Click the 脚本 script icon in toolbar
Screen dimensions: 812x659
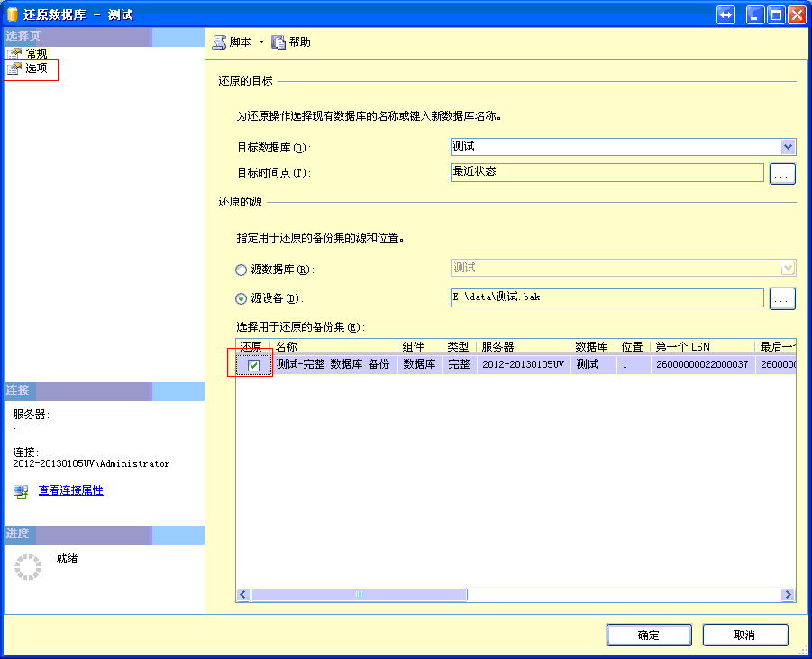click(219, 42)
